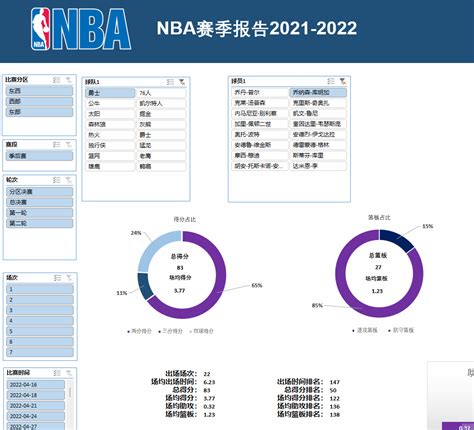This screenshot has width=474, height=430.
Task: Toggle 东西 in 比赛分区 slicer
Action: (39, 91)
